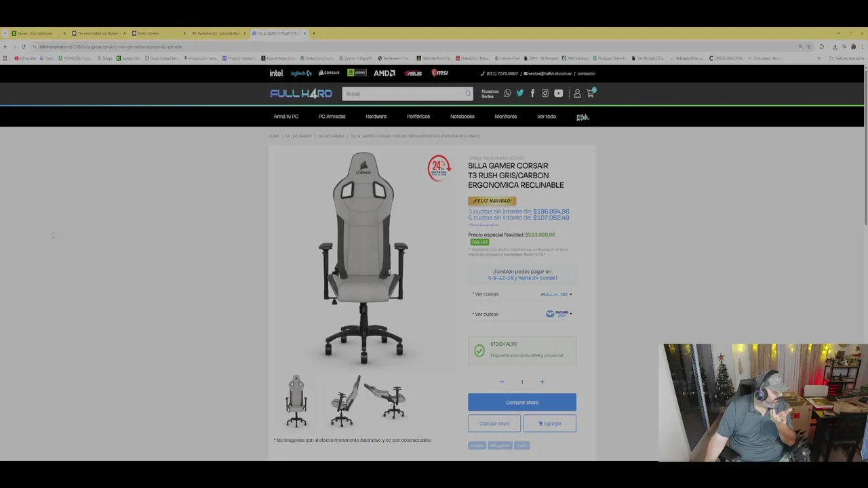Expand Ver cuotas for Full H4rd payment

point(522,294)
